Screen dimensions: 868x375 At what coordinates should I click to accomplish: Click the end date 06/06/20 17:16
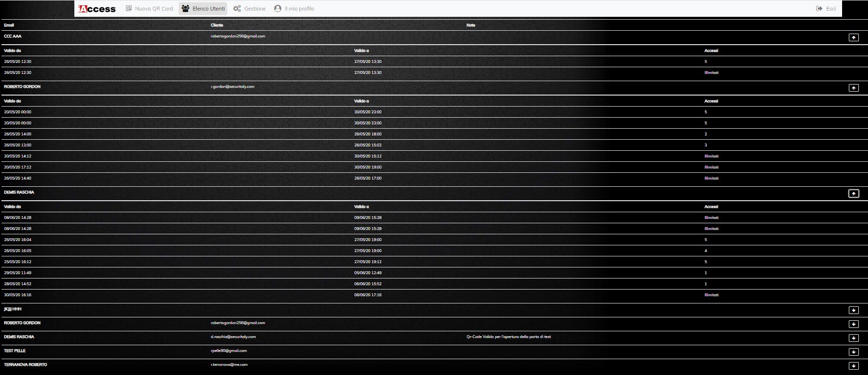click(368, 295)
